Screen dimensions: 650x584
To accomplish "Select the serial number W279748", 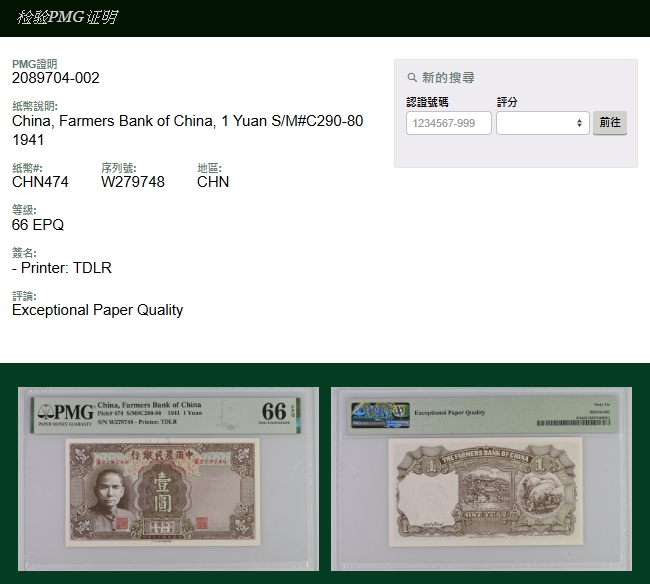I will (133, 182).
